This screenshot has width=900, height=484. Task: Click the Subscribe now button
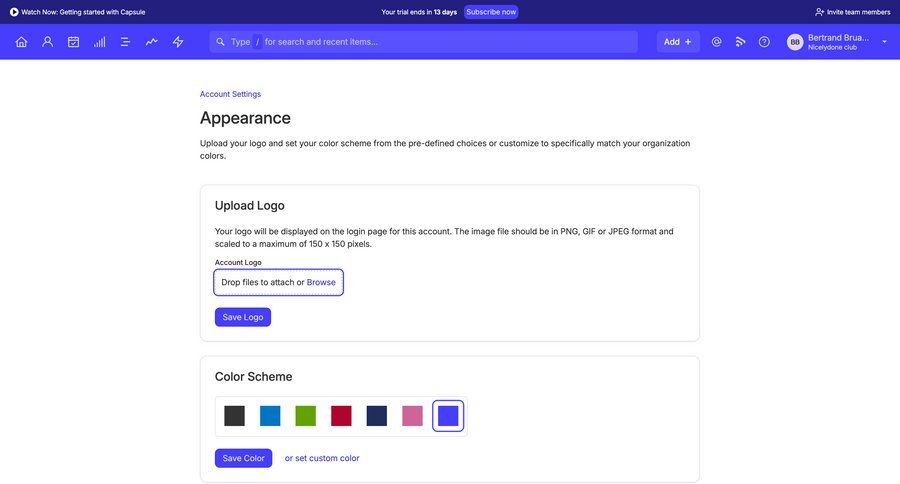(491, 12)
